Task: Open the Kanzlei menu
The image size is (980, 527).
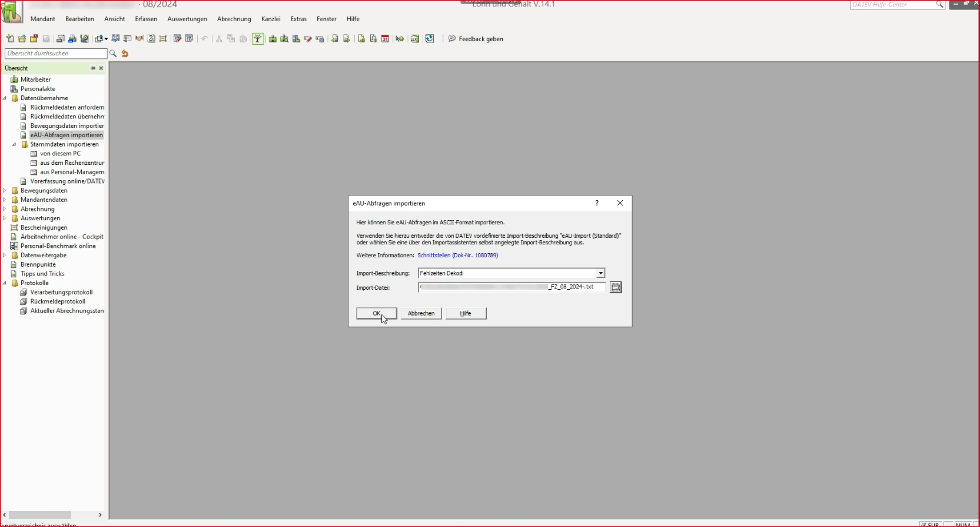Action: pyautogui.click(x=271, y=19)
